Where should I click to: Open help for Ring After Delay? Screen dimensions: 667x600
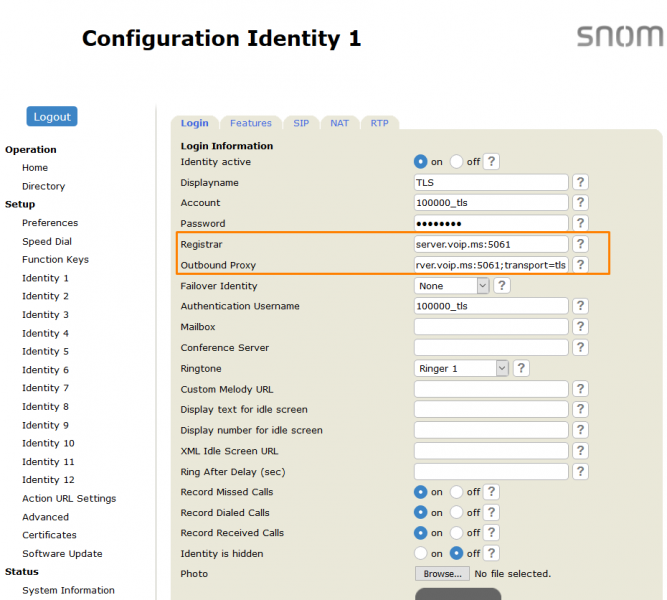click(580, 471)
